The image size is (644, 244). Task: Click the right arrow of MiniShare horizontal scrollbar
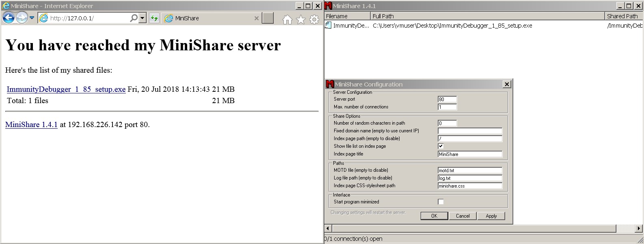pyautogui.click(x=640, y=228)
